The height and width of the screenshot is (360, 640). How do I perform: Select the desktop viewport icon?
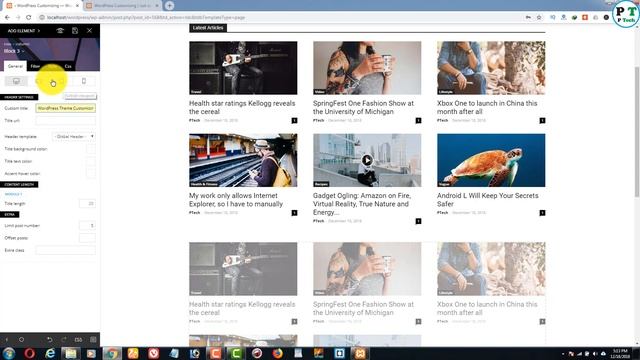pyautogui.click(x=16, y=81)
